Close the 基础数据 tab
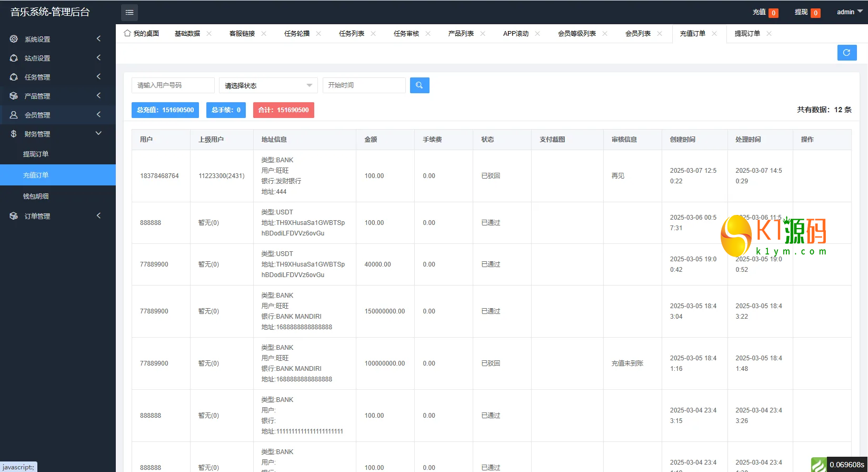Screen dimensions: 868x472 tap(209, 33)
